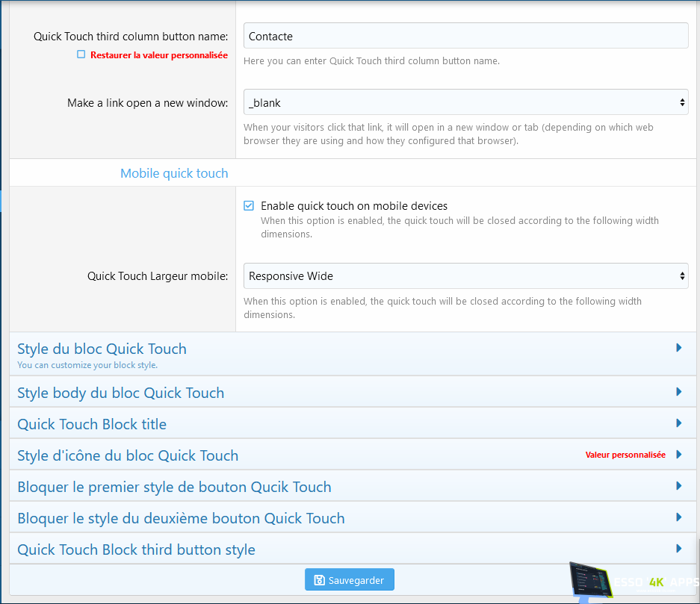
Task: Open the Quick Touch Largeur mobile dropdown
Action: 465,276
